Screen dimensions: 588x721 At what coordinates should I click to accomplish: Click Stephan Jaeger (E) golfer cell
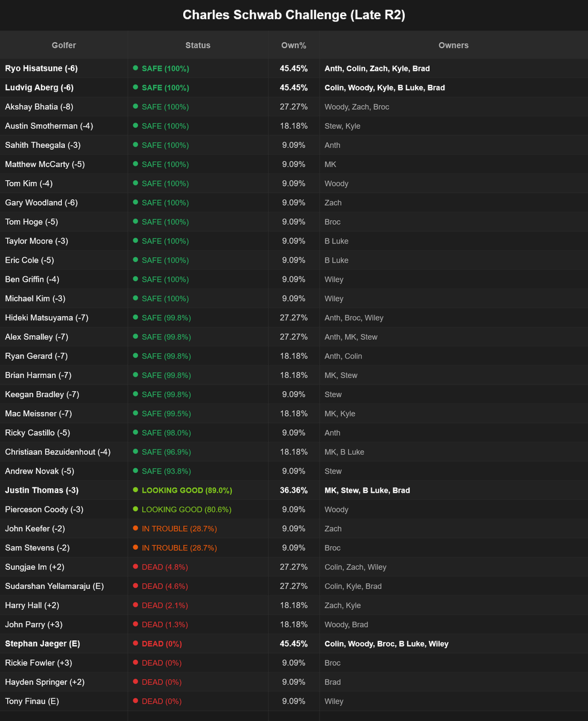coord(64,644)
